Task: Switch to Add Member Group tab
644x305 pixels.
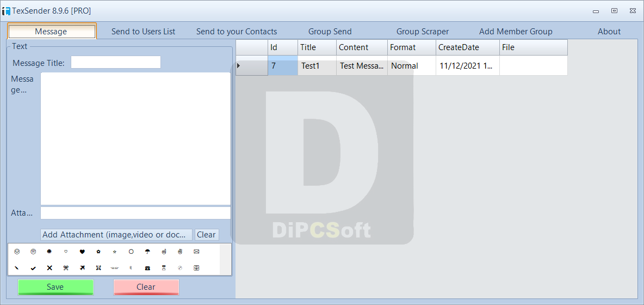Action: click(516, 31)
